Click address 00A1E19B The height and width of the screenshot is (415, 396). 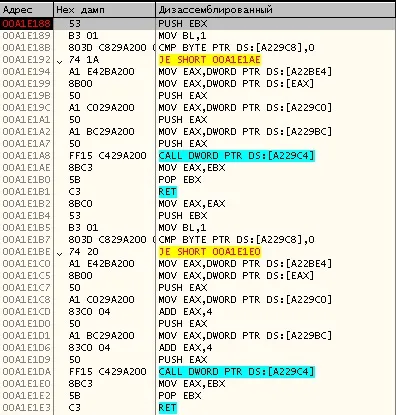26,96
